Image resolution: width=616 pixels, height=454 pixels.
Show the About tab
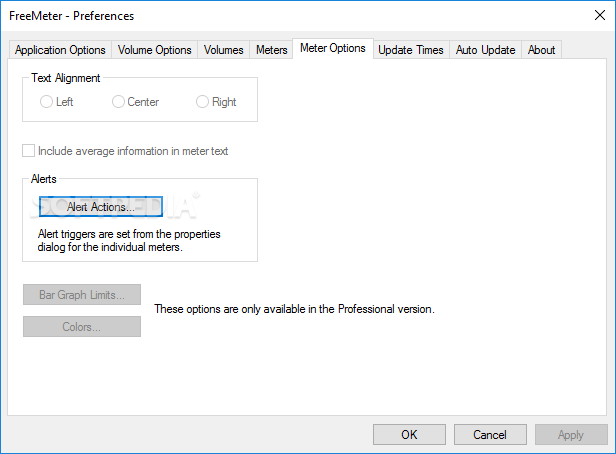point(541,50)
